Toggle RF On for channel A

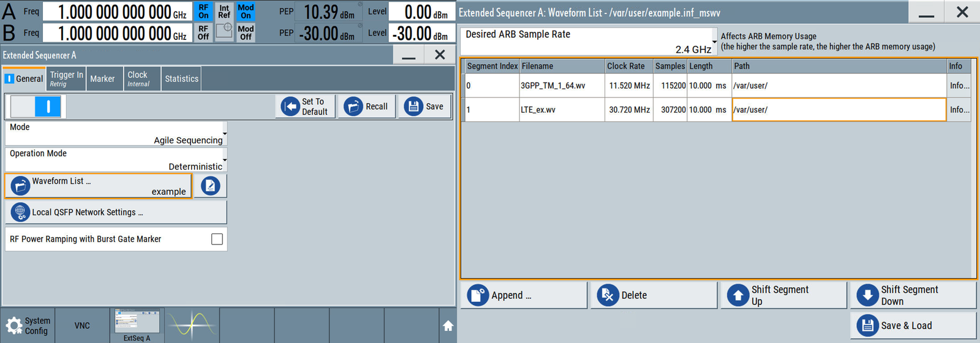203,12
